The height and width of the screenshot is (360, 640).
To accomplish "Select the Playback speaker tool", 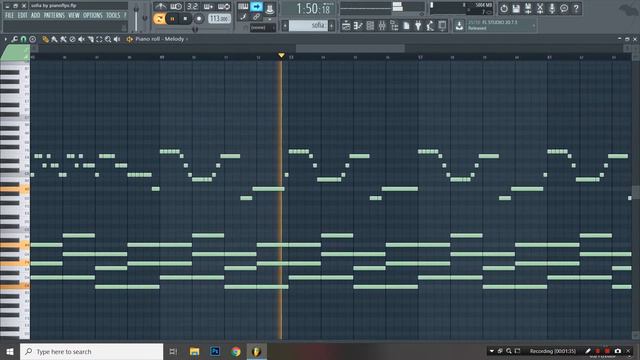I will [x=117, y=39].
